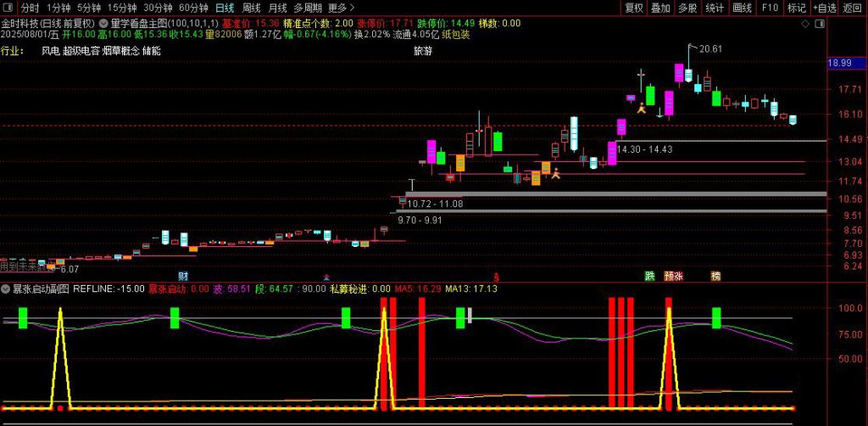Expand the 暴涨启动副图 indicator dropdown
The height and width of the screenshot is (426, 868).
[6, 289]
